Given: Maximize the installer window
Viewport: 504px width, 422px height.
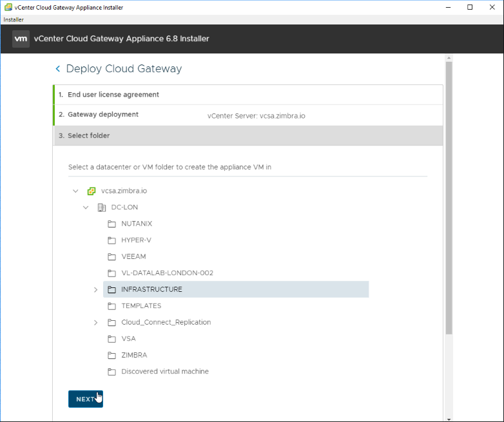Looking at the screenshot, I should pos(470,7).
